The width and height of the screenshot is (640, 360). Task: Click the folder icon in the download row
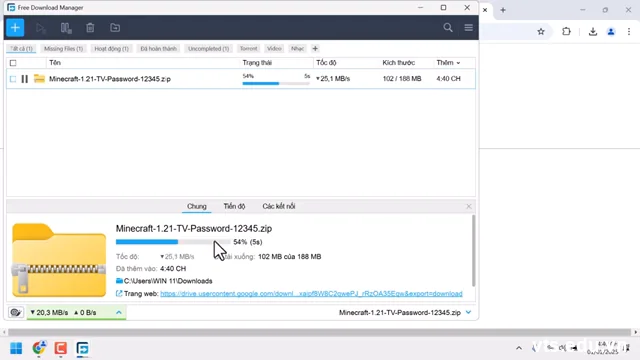39,78
